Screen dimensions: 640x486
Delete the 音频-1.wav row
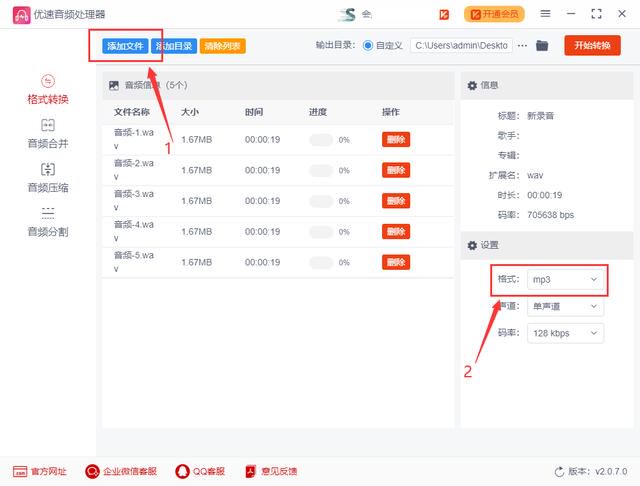(396, 140)
